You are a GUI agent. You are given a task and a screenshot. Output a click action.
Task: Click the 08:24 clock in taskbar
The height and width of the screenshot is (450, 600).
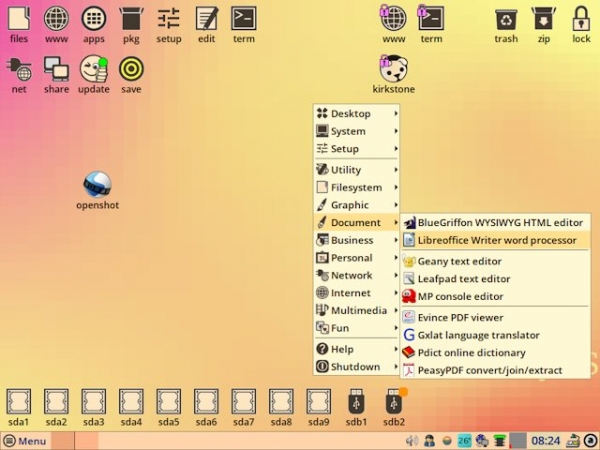point(545,440)
